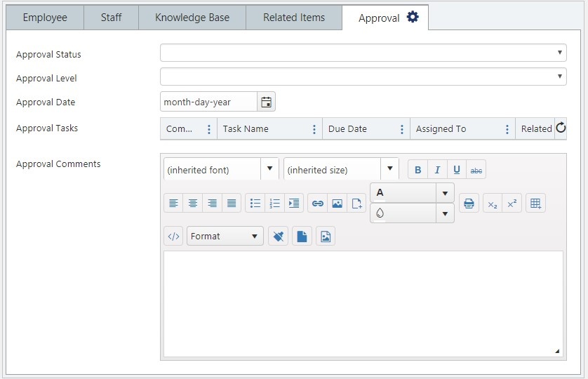The height and width of the screenshot is (379, 588).
Task: Click the Create table icon
Action: pos(535,204)
